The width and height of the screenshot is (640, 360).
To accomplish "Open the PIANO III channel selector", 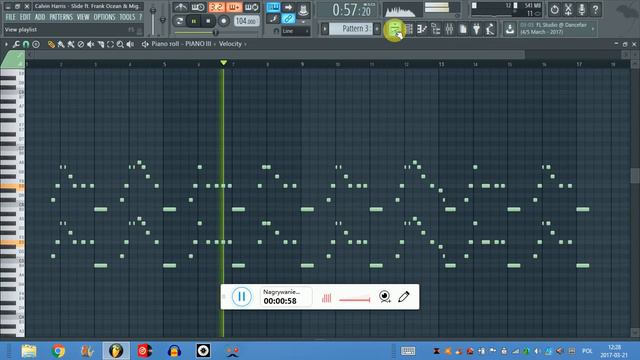I will [x=198, y=44].
